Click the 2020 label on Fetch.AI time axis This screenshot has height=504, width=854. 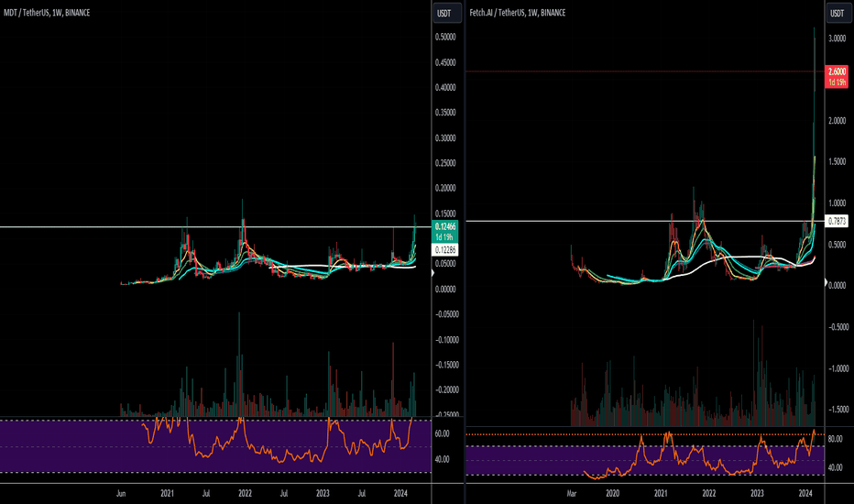[x=613, y=494]
